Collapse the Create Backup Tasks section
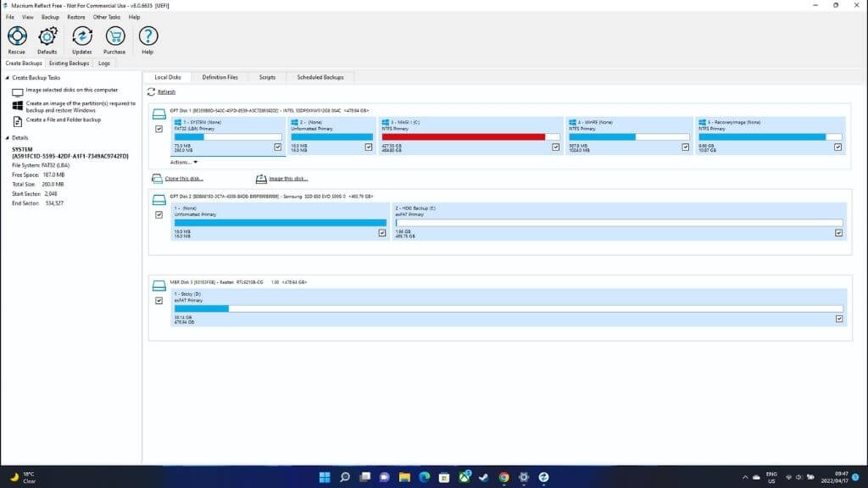Screen dimensions: 868x488 tap(7, 78)
